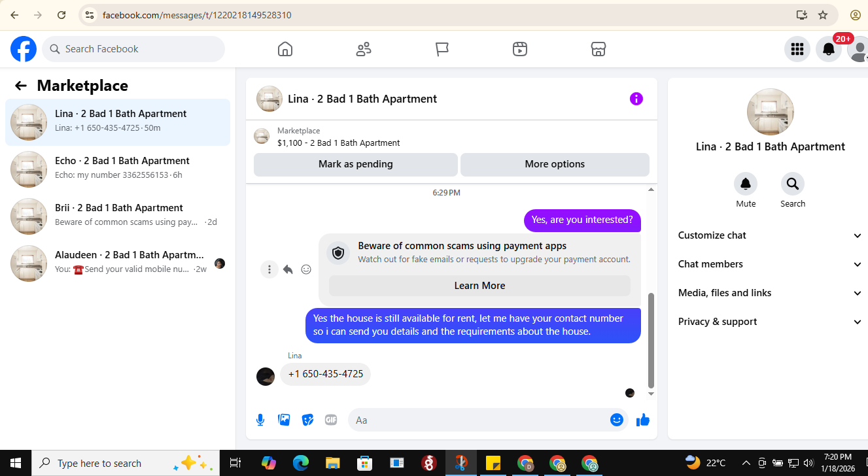Viewport: 868px width, 476px height.
Task: Open conversation information purple icon
Action: pos(636,99)
